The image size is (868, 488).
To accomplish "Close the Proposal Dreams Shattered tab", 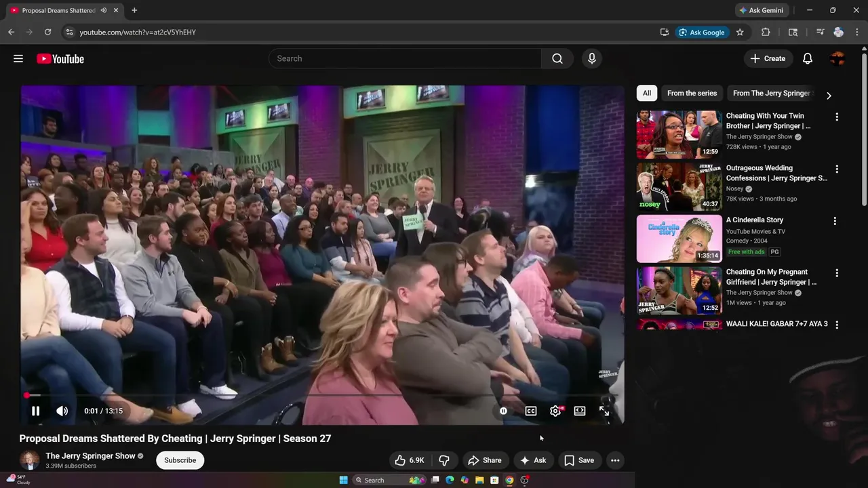I will tap(116, 10).
